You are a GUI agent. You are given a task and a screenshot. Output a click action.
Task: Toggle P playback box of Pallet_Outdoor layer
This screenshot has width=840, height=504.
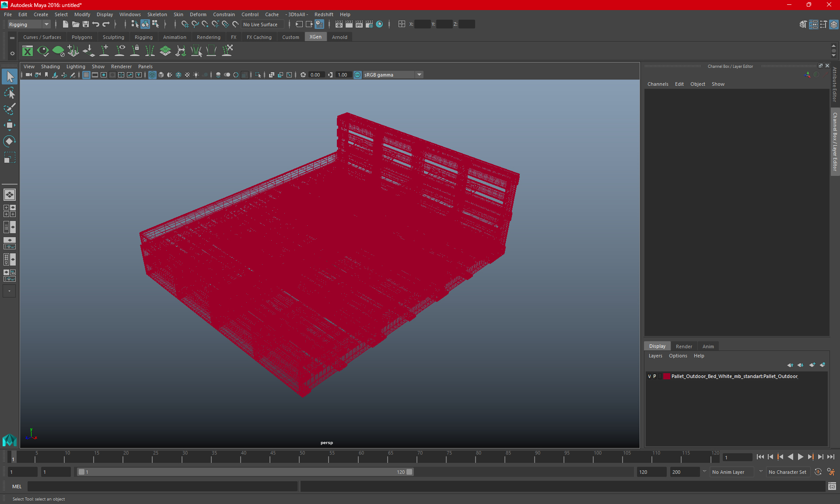click(x=655, y=376)
